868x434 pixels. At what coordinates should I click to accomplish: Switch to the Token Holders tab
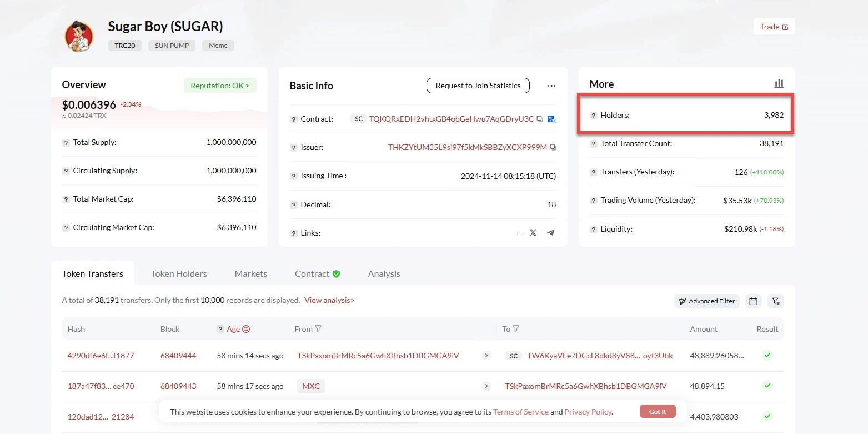[179, 273]
